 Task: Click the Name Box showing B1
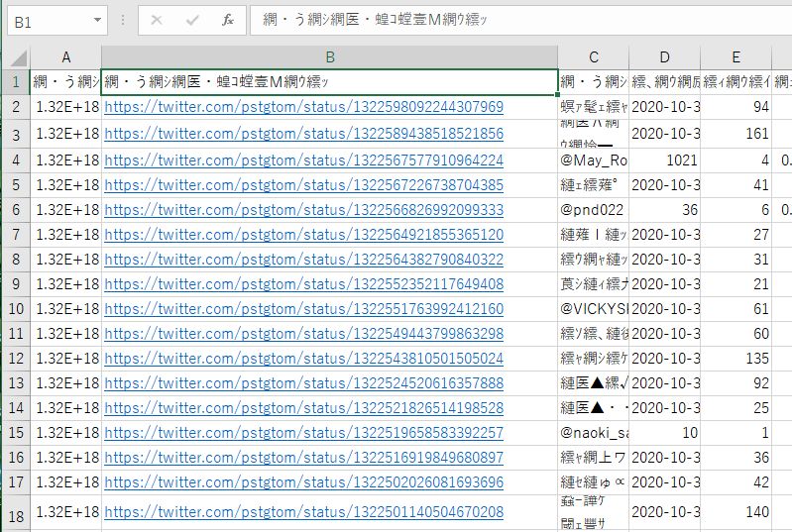click(57, 21)
